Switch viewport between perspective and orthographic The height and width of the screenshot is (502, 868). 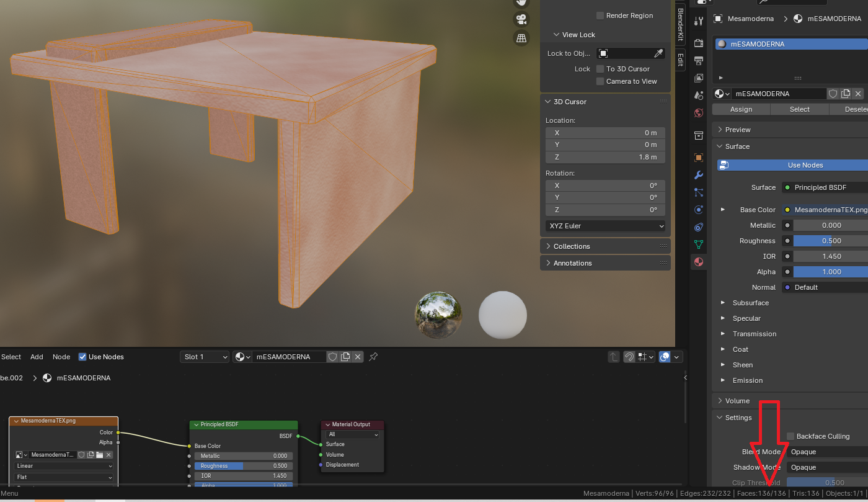point(521,38)
